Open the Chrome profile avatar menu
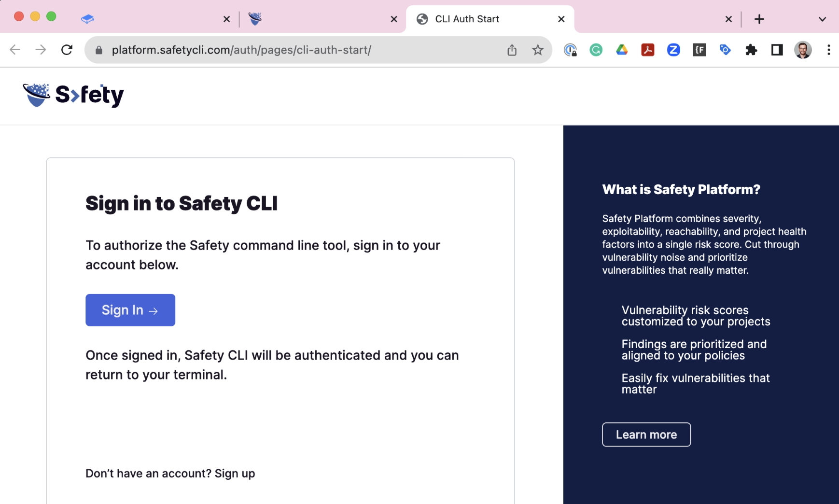This screenshot has width=839, height=504. pyautogui.click(x=803, y=50)
